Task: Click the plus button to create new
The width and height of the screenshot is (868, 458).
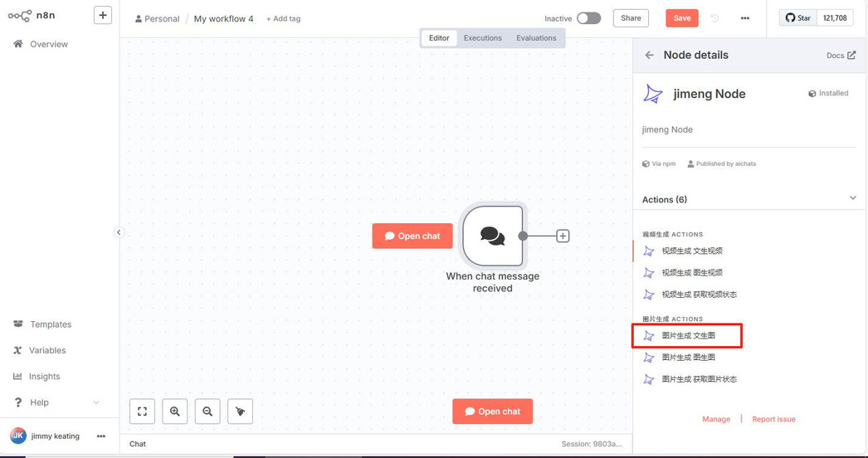Action: point(102,16)
